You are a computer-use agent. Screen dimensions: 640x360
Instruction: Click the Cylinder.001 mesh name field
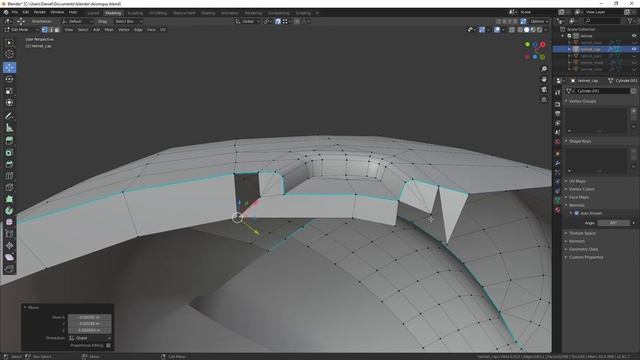coord(602,91)
